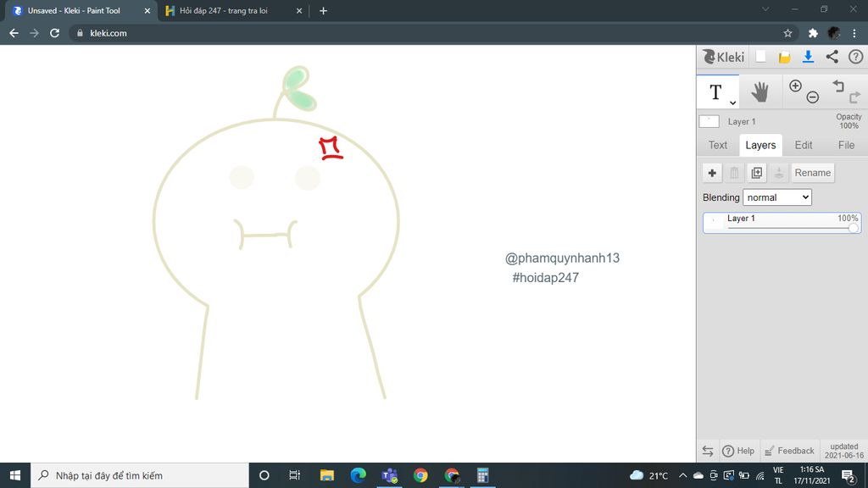Send Feedback about Kleki

(789, 450)
